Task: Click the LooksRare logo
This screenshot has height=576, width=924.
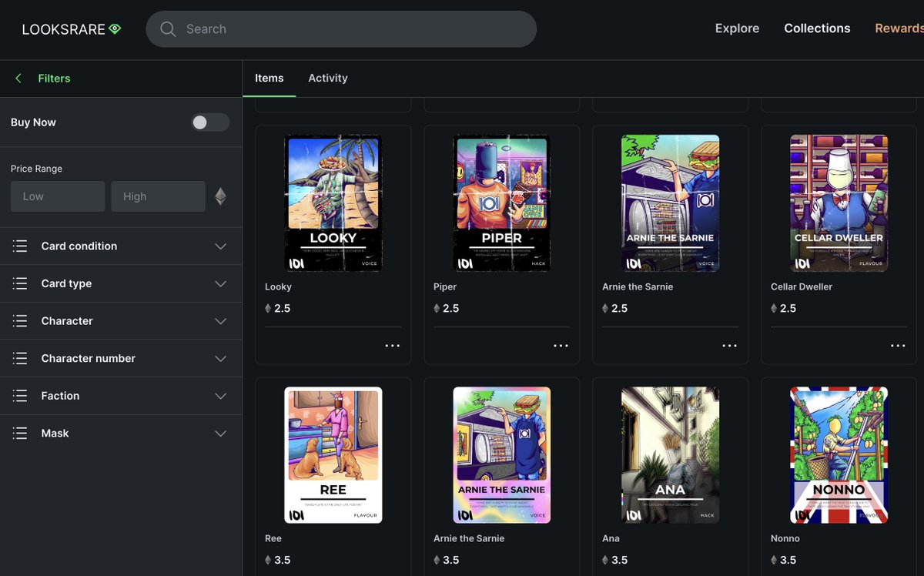Action: click(x=72, y=29)
